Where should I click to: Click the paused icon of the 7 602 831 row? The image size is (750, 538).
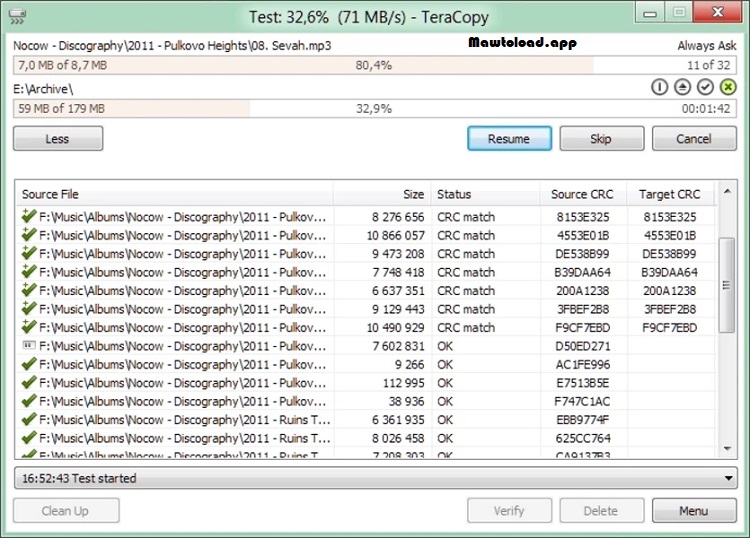click(x=29, y=345)
